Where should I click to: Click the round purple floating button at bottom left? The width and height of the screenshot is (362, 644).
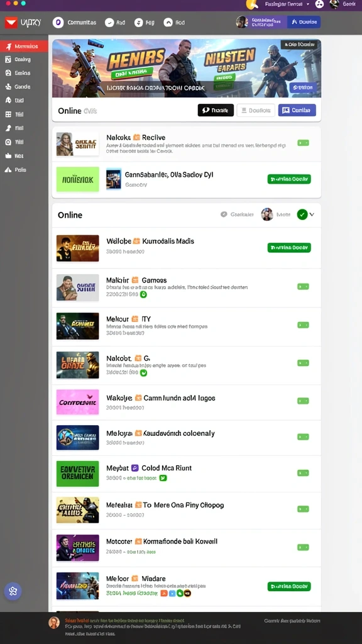(x=13, y=591)
